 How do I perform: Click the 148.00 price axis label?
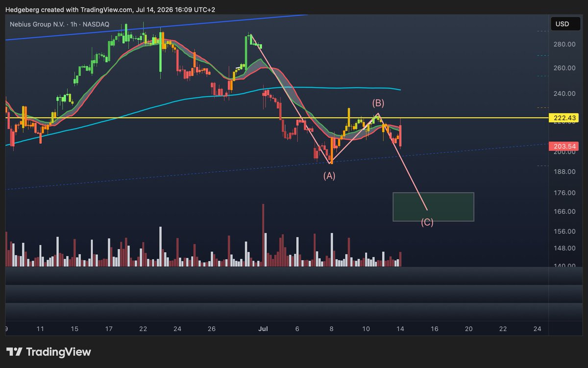point(564,248)
